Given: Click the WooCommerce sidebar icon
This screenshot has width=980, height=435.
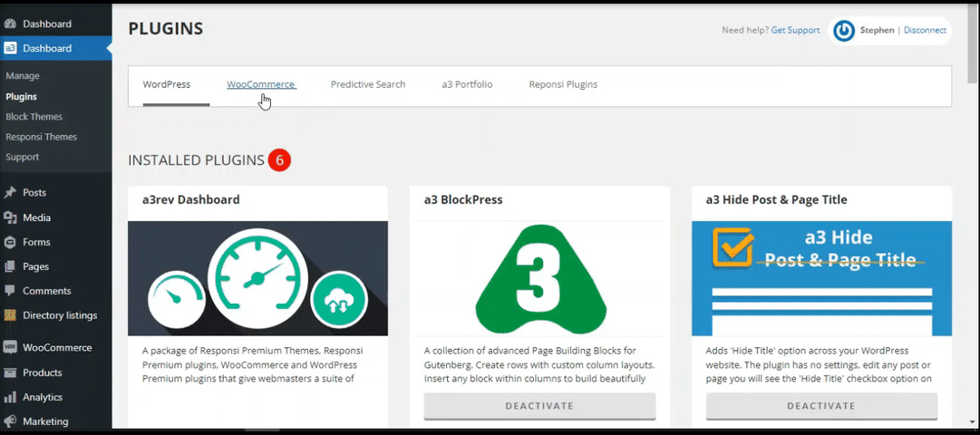Looking at the screenshot, I should pos(9,347).
